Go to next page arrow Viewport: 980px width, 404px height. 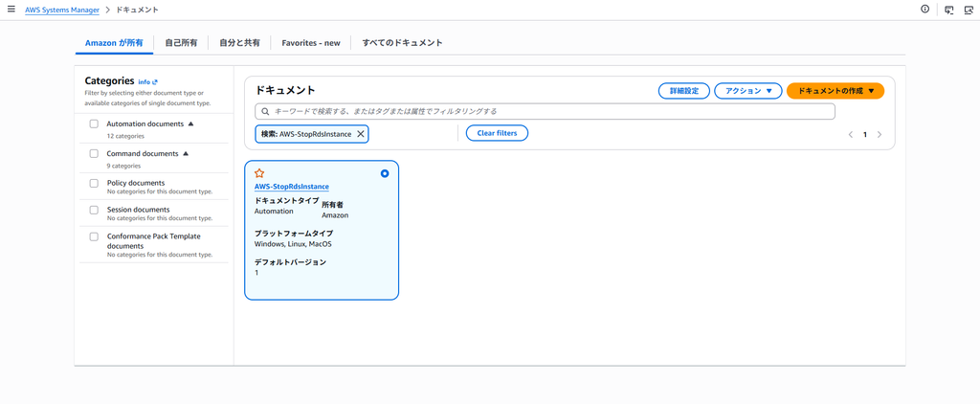click(x=880, y=134)
